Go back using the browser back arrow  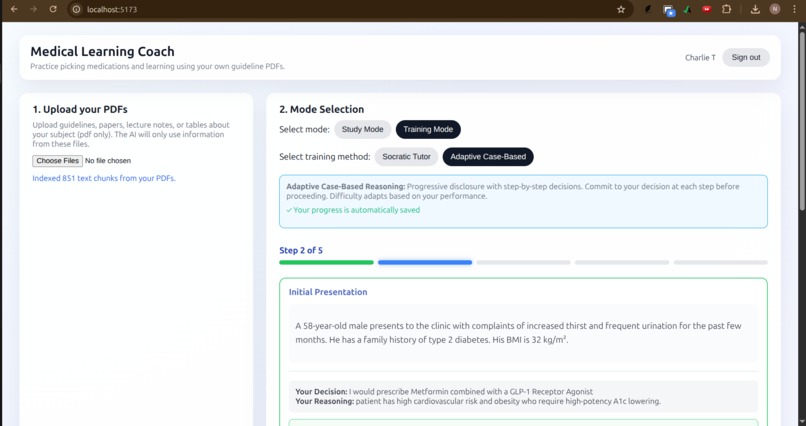tap(14, 9)
